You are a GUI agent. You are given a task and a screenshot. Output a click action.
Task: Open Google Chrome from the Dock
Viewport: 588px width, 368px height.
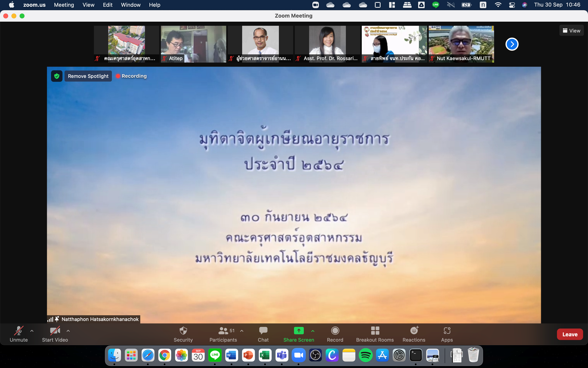(165, 355)
